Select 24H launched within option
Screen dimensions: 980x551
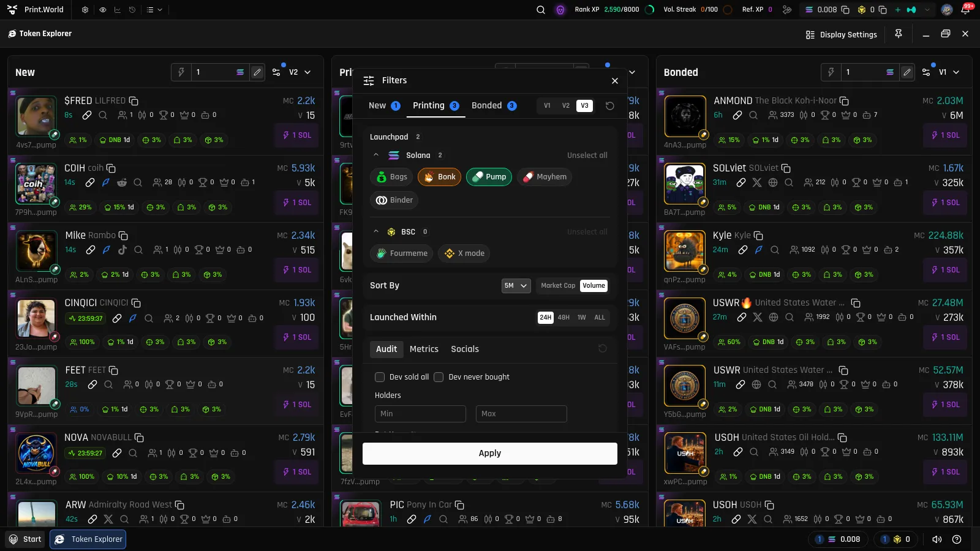point(545,317)
